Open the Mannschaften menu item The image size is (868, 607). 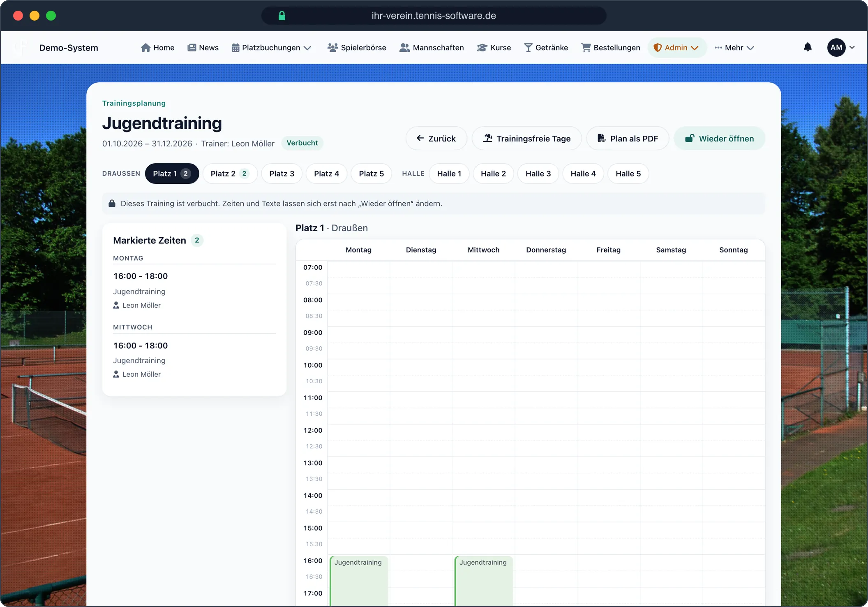pyautogui.click(x=432, y=48)
